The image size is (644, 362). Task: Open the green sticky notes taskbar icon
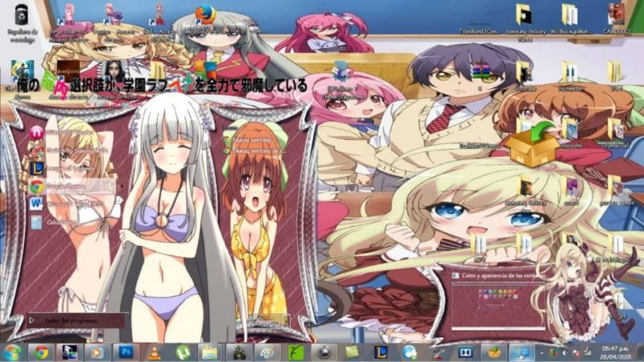click(353, 352)
